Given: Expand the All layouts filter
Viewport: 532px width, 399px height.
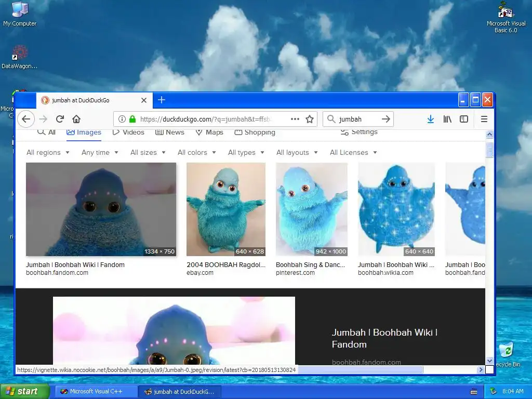Looking at the screenshot, I should 297,152.
